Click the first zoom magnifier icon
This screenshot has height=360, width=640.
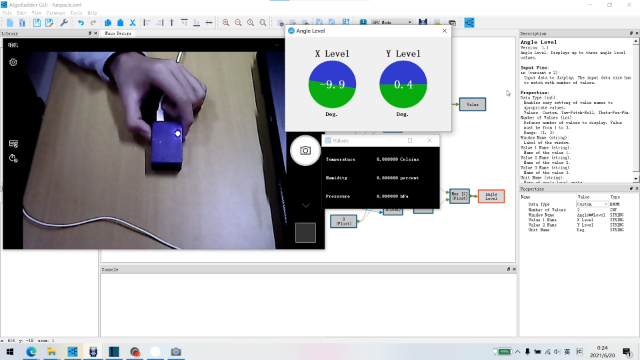226,23
